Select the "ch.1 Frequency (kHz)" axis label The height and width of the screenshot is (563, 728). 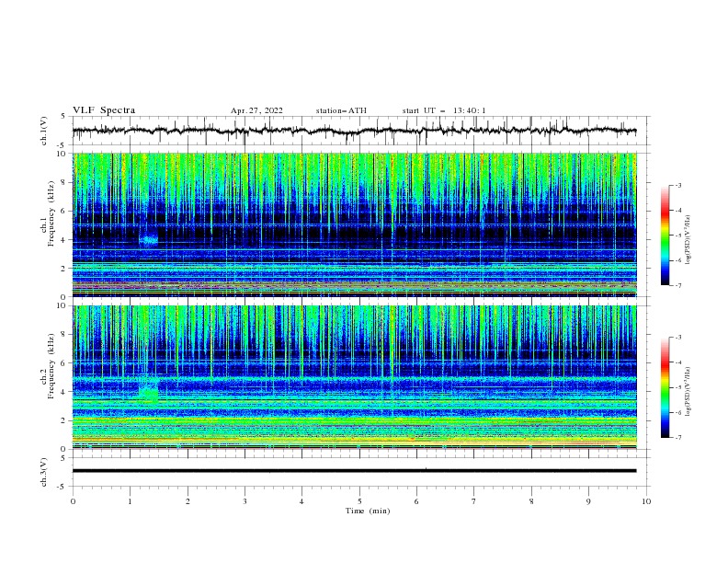[x=48, y=213]
